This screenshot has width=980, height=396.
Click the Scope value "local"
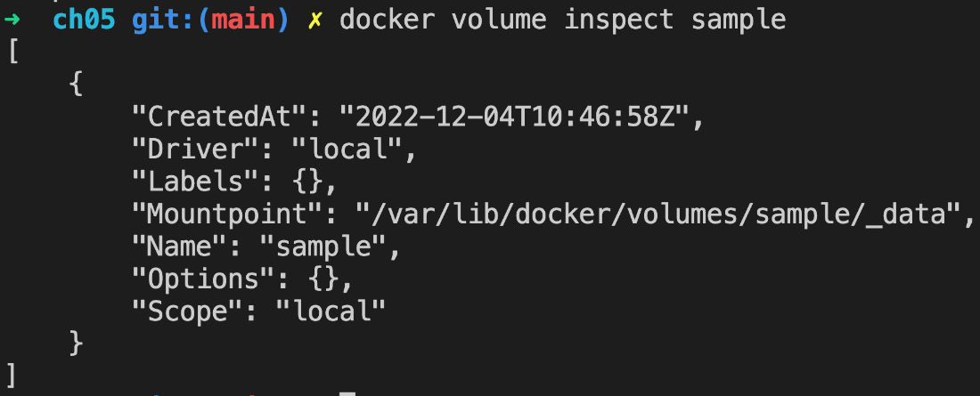331,311
